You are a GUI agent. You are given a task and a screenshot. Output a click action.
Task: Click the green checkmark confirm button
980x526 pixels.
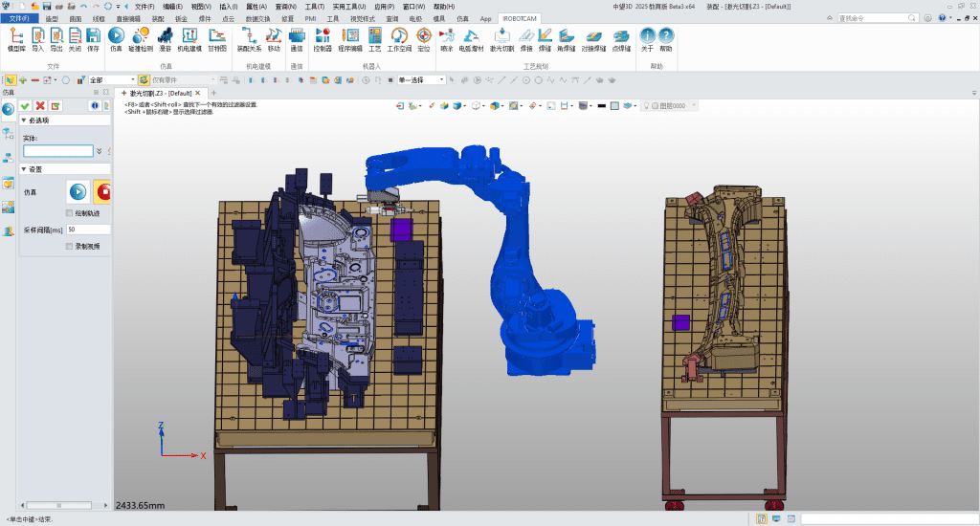(25, 105)
